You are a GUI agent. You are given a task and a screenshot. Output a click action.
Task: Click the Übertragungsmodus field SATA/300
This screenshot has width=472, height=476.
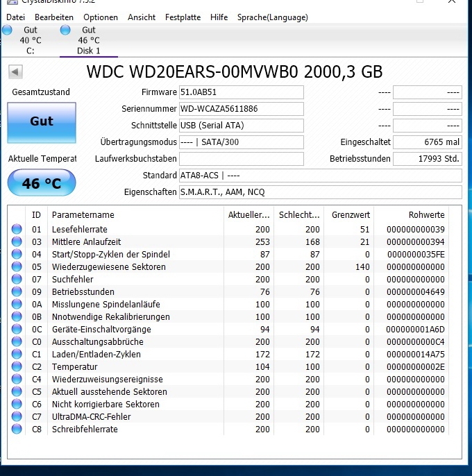[242, 142]
